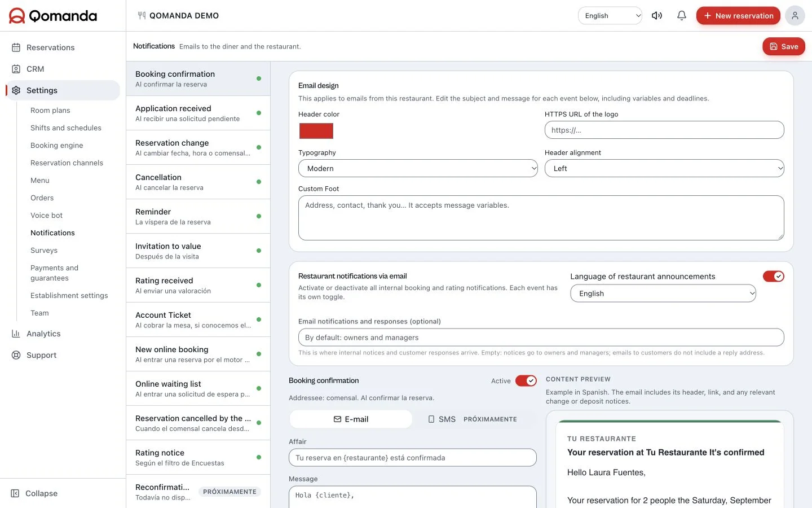This screenshot has width=812, height=508.
Task: Click the Settings gear icon
Action: (x=16, y=90)
